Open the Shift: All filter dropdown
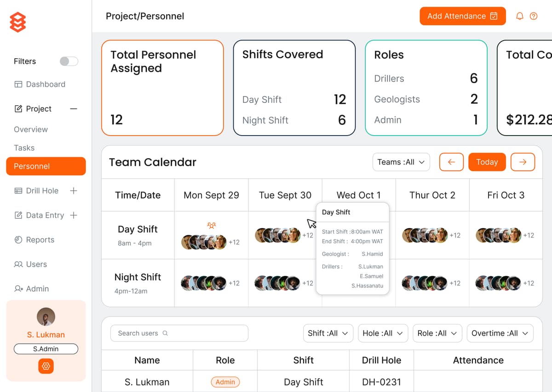The image size is (552, 392). coord(328,333)
